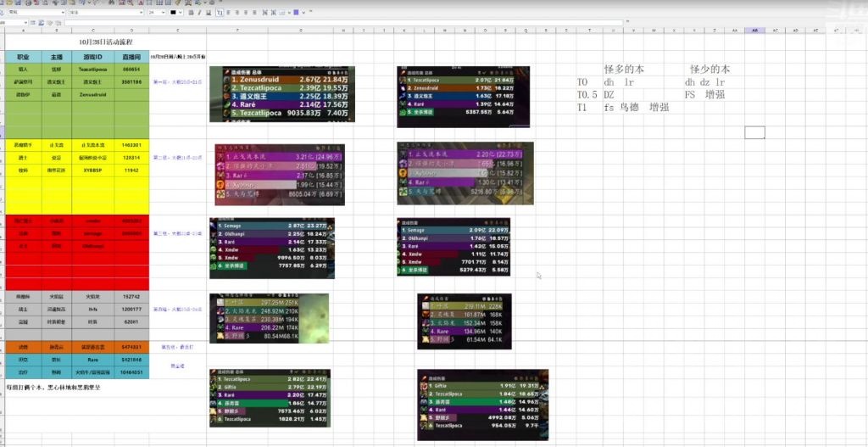The image size is (868, 447).
Task: Toggle italic formatting in the toolbar
Action: point(201,13)
